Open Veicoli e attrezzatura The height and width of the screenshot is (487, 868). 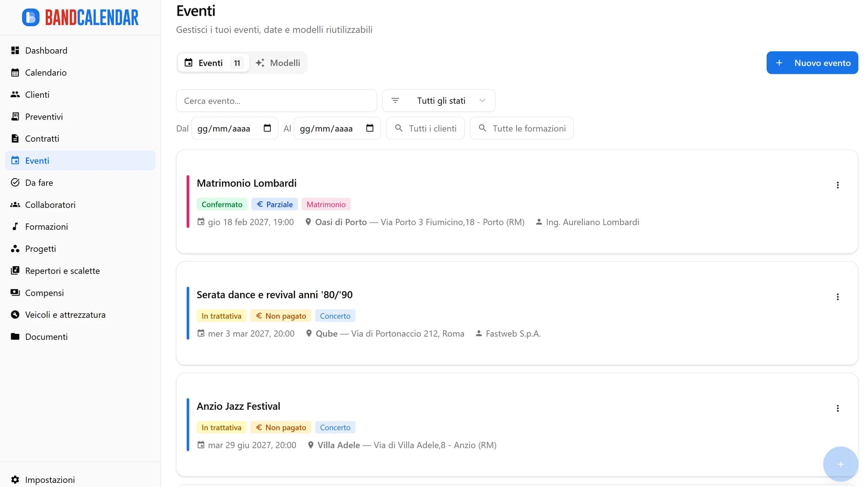tap(65, 315)
